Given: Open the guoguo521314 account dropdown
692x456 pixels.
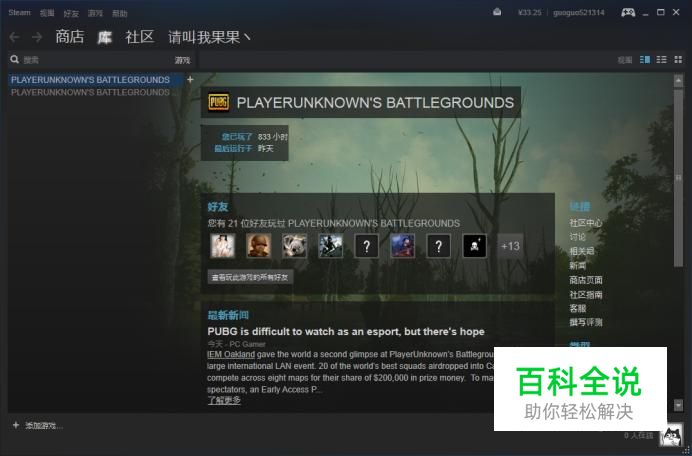Looking at the screenshot, I should point(579,12).
